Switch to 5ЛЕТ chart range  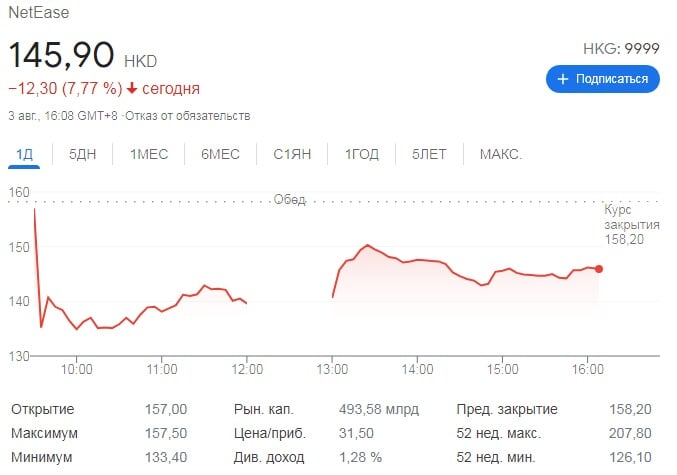[x=429, y=154]
